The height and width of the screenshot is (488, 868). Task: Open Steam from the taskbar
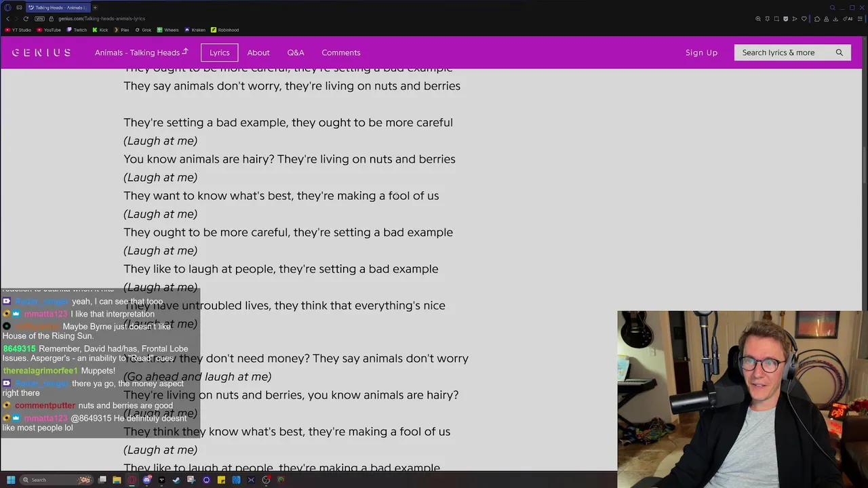click(176, 480)
